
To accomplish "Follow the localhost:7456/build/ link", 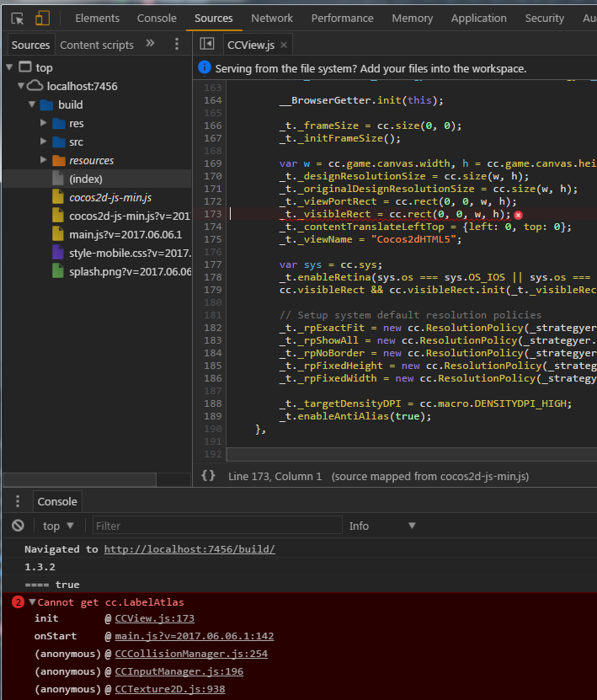I will pyautogui.click(x=189, y=549).
